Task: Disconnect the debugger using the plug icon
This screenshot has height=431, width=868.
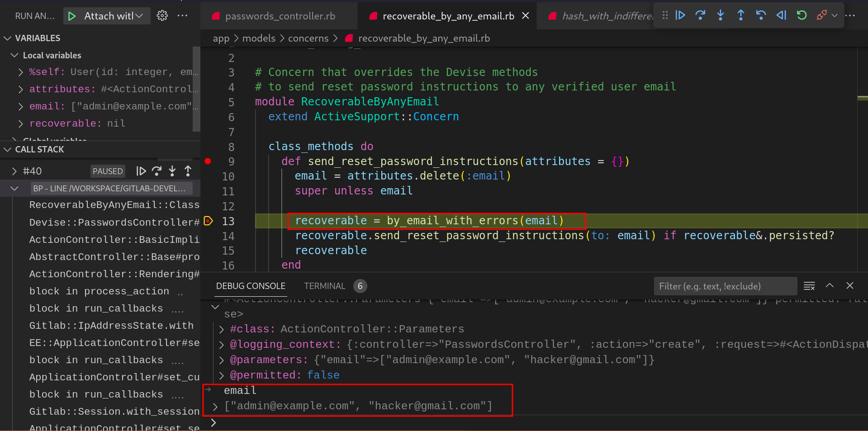Action: (821, 15)
